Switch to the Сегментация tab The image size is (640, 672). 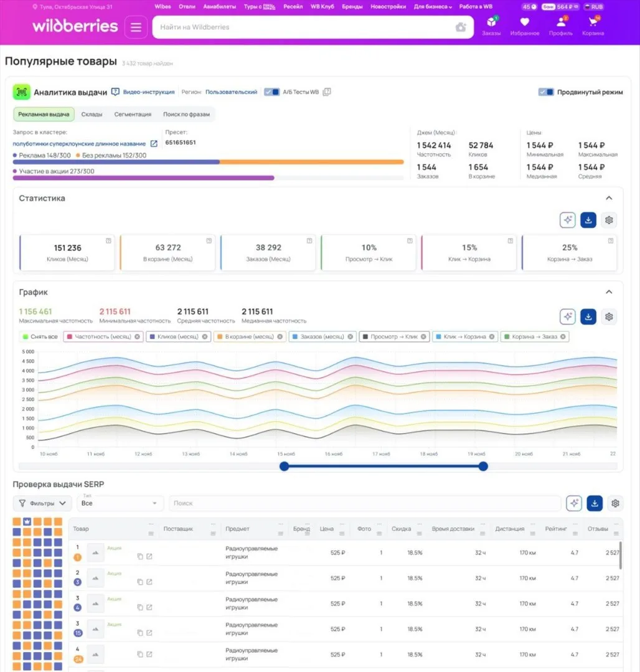pos(133,115)
